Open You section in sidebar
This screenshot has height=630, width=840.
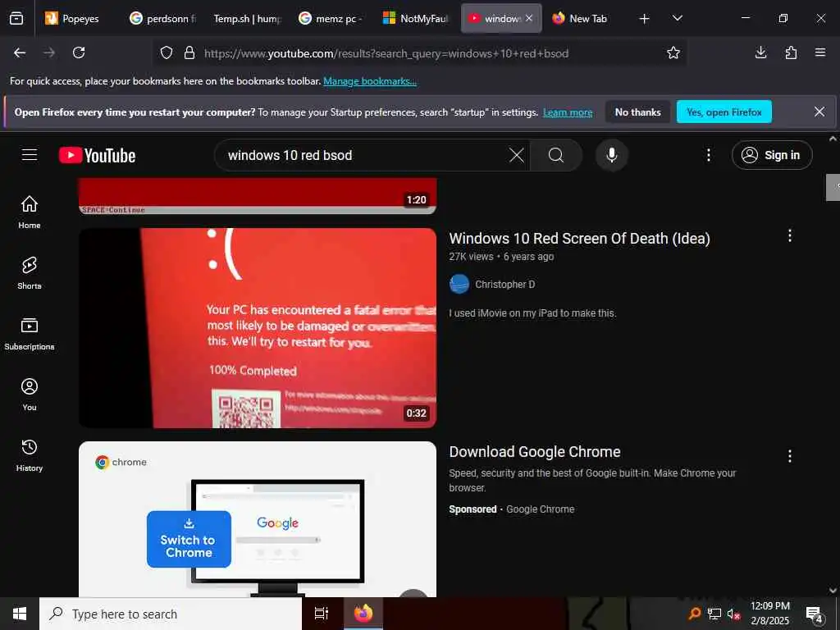[x=30, y=395]
